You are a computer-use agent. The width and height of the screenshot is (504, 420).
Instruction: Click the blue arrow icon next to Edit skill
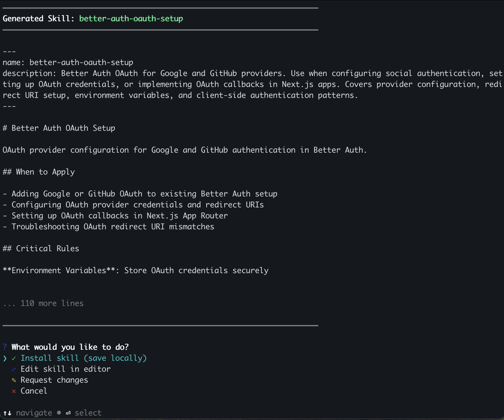click(x=13, y=369)
